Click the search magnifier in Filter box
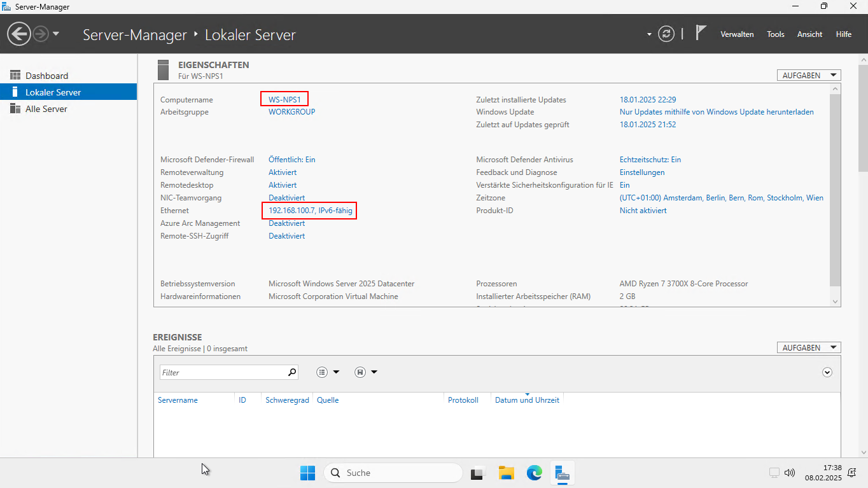The height and width of the screenshot is (488, 868). tap(292, 372)
